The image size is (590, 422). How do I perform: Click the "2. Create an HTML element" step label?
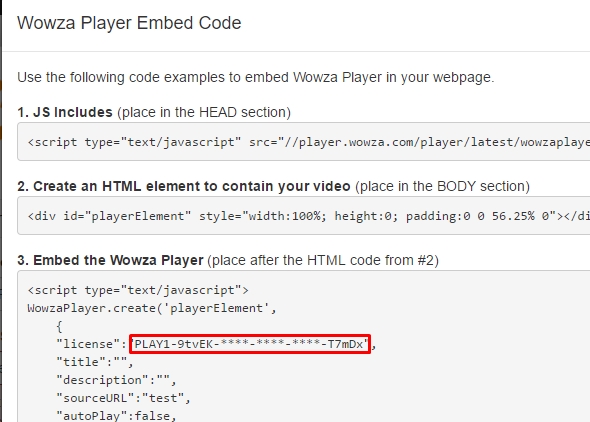[184, 186]
